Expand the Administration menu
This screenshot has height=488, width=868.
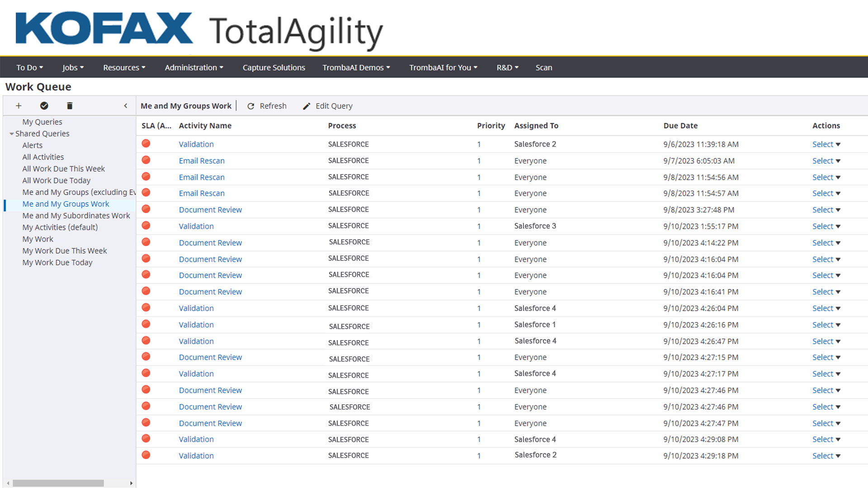coord(194,67)
